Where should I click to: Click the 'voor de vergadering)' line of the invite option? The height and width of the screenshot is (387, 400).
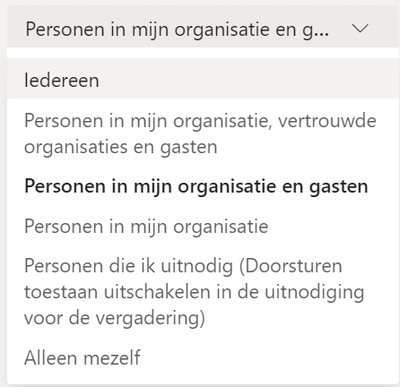click(114, 318)
